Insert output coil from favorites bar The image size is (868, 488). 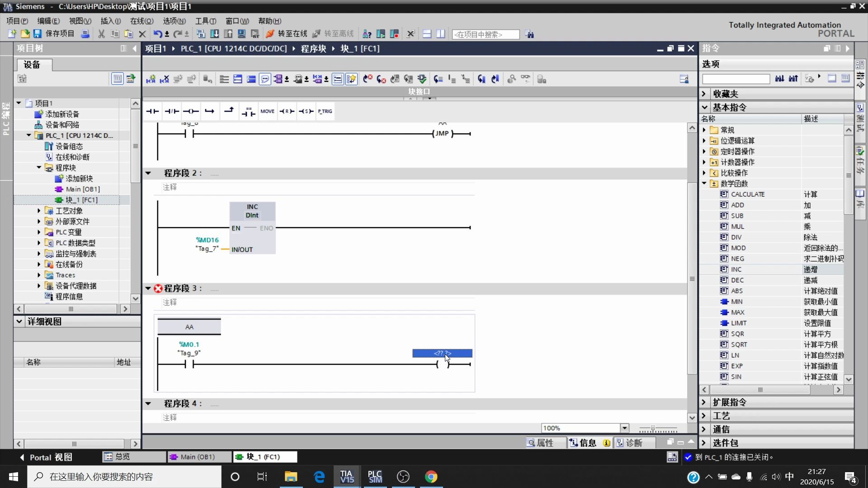tap(191, 111)
